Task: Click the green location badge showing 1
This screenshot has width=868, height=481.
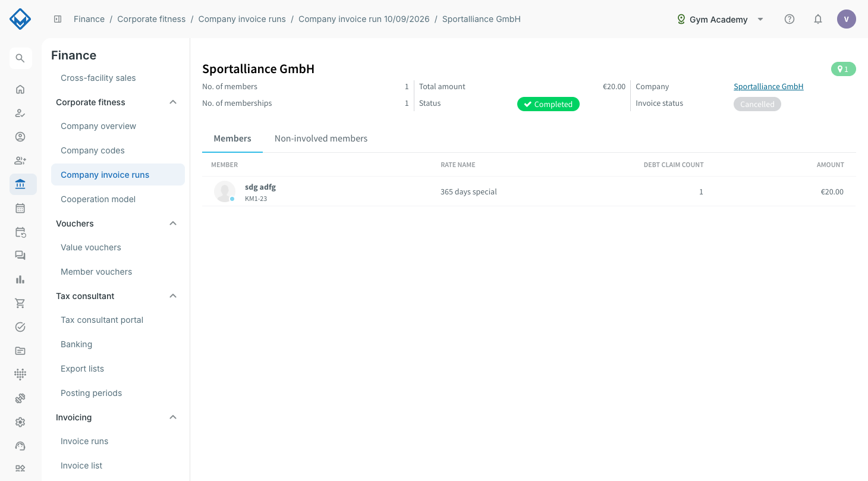Action: [844, 69]
